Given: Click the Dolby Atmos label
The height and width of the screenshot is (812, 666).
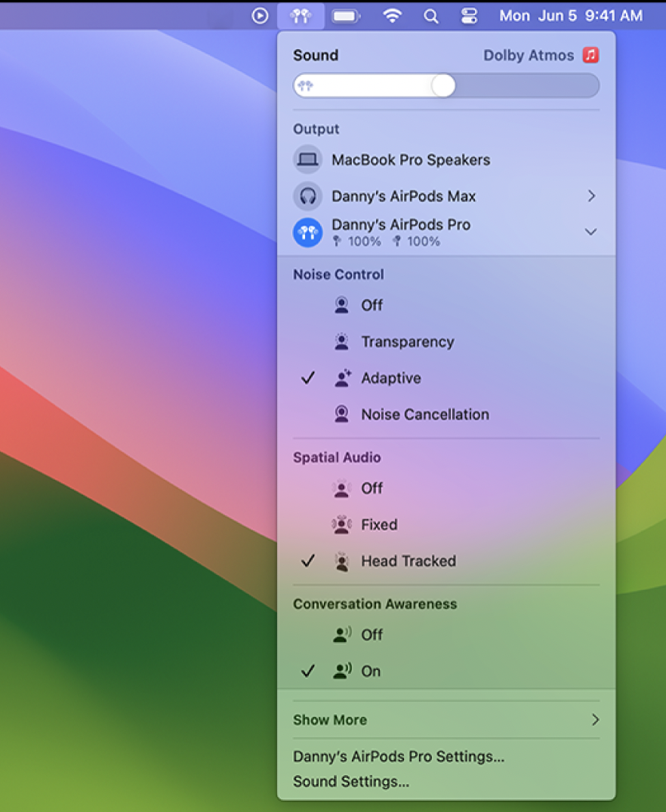Looking at the screenshot, I should (x=529, y=55).
